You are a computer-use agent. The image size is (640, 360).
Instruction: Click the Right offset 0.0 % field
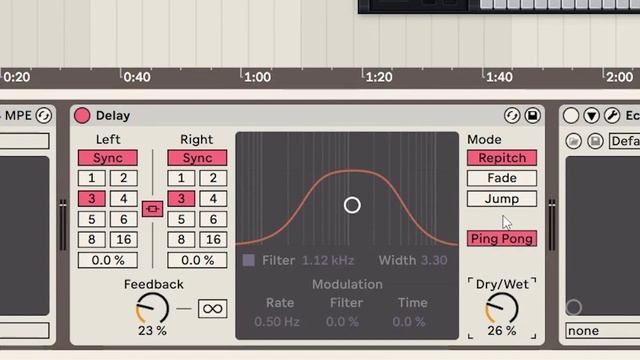[x=197, y=260]
